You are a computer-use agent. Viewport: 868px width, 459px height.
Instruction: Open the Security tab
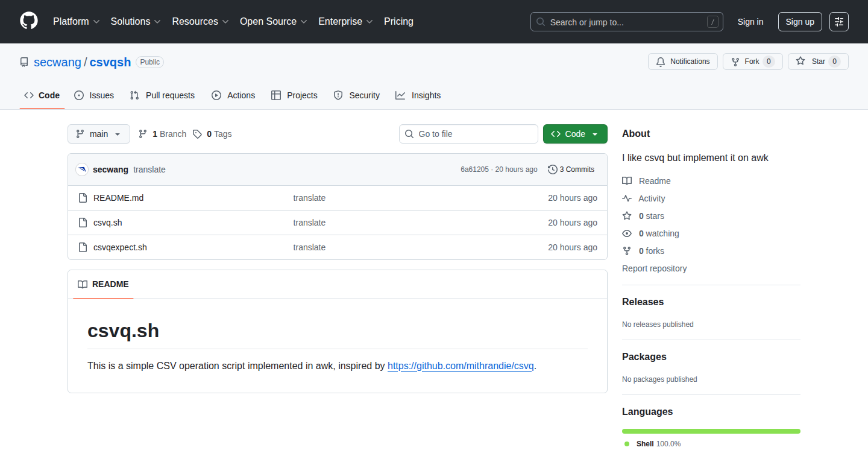click(356, 95)
